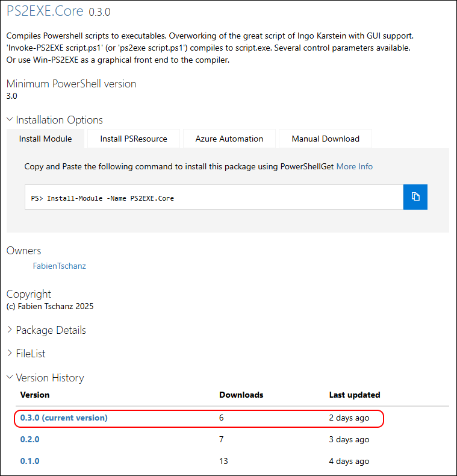Click the Version History heading text
Image resolution: width=457 pixels, height=476 pixels.
[x=50, y=378]
